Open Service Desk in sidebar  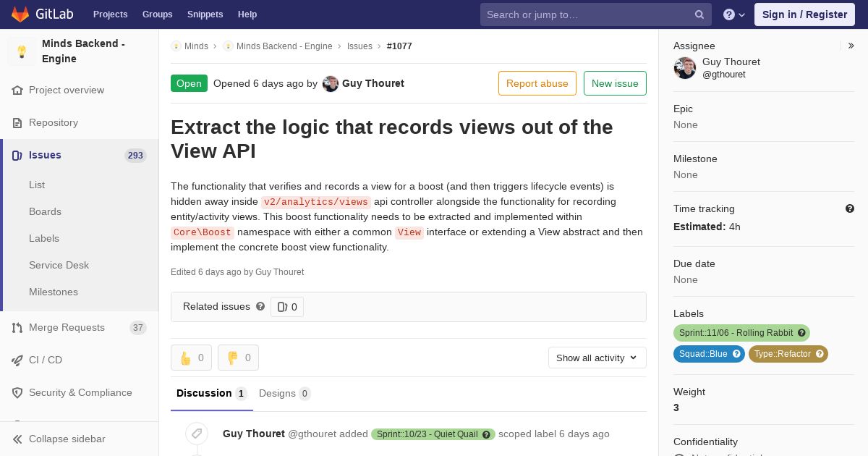tap(59, 266)
